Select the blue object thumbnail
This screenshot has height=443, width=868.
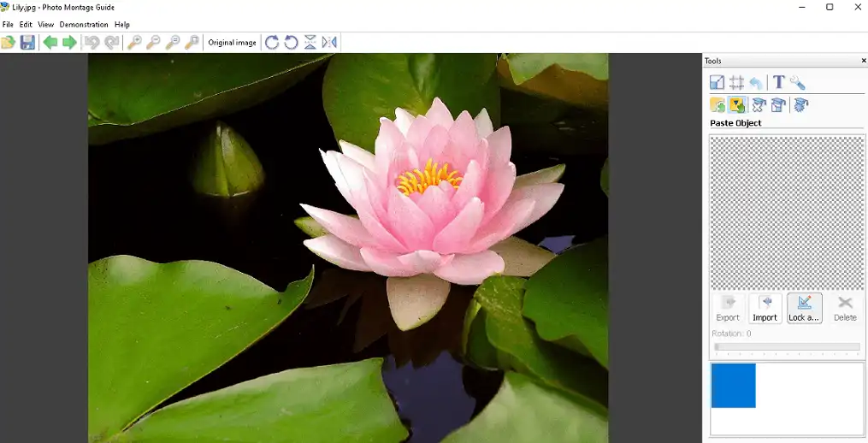[733, 386]
